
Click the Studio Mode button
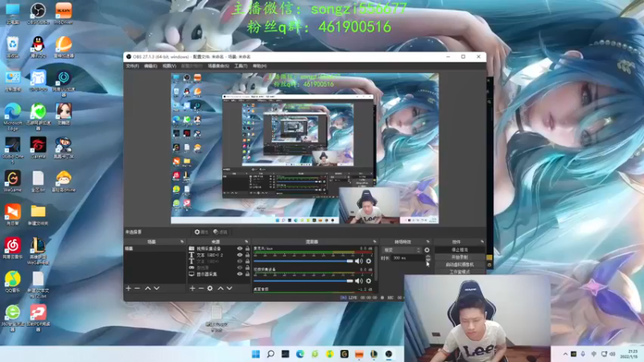click(460, 272)
